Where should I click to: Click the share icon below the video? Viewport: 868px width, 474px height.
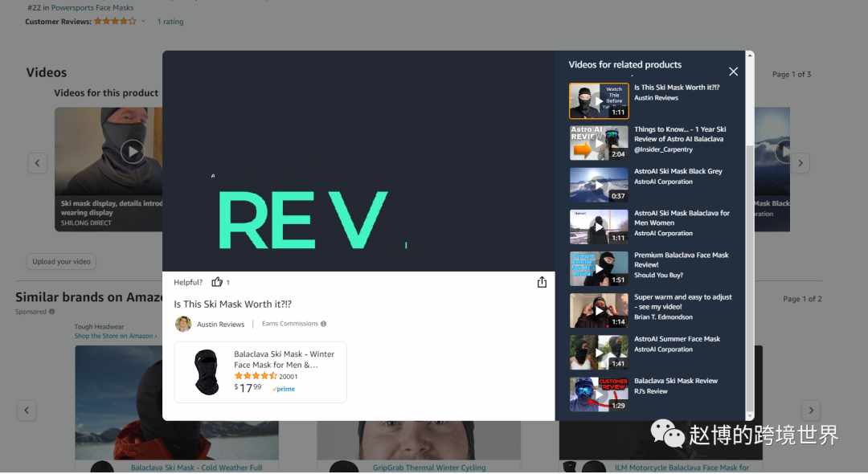[542, 282]
